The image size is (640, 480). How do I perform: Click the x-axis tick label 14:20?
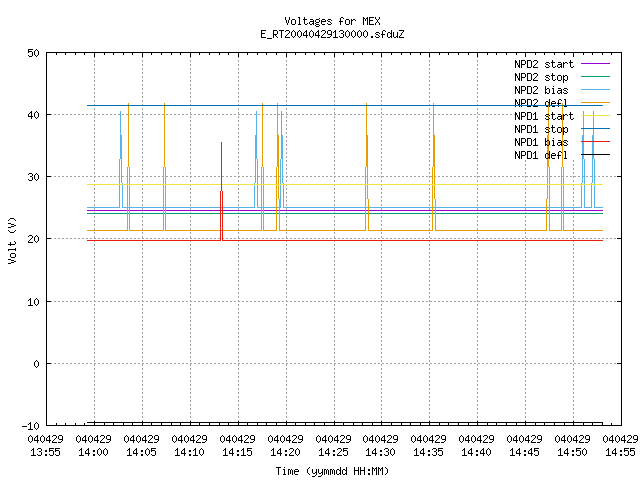285,453
